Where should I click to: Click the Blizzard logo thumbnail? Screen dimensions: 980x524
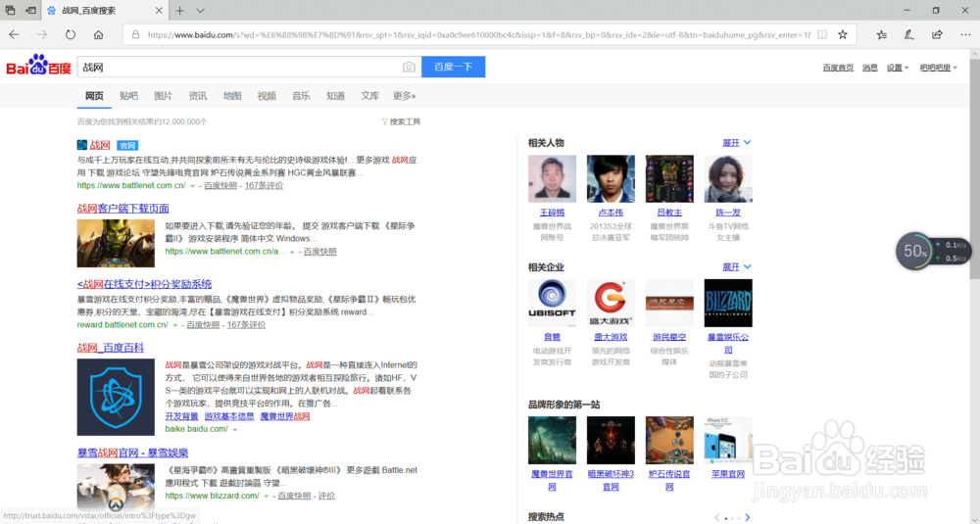pyautogui.click(x=728, y=303)
